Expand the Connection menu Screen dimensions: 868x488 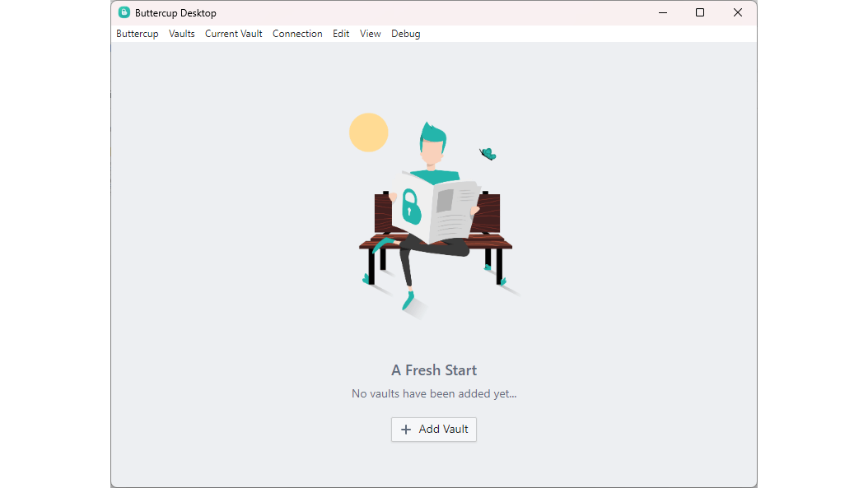(297, 34)
